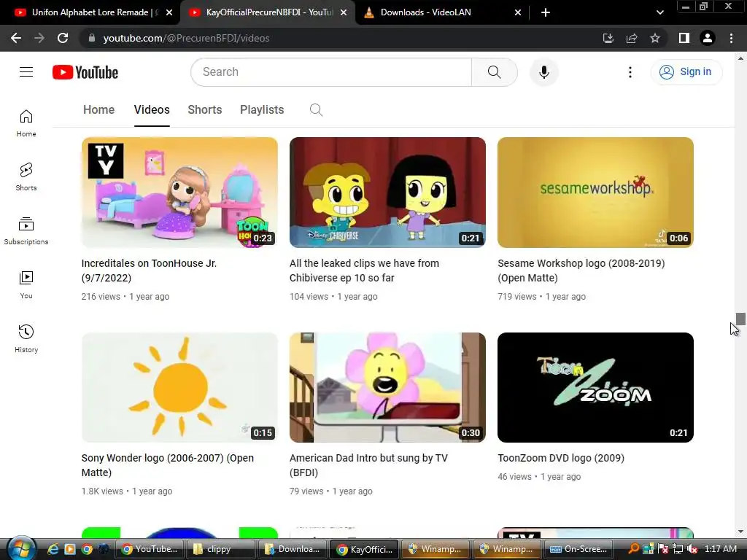Image resolution: width=747 pixels, height=560 pixels.
Task: Open clippy folder taskbar button
Action: click(220, 549)
